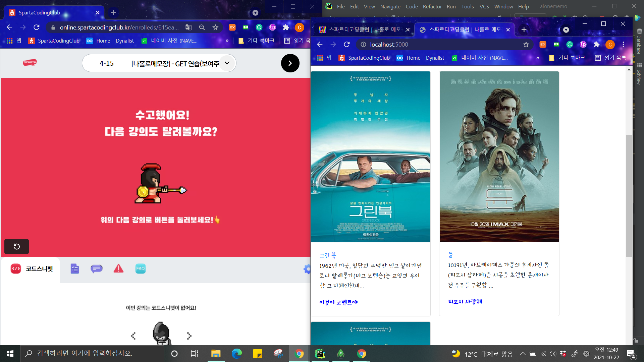The image size is (644, 362).
Task: Go to next lecture with black arrow button
Action: click(x=290, y=63)
